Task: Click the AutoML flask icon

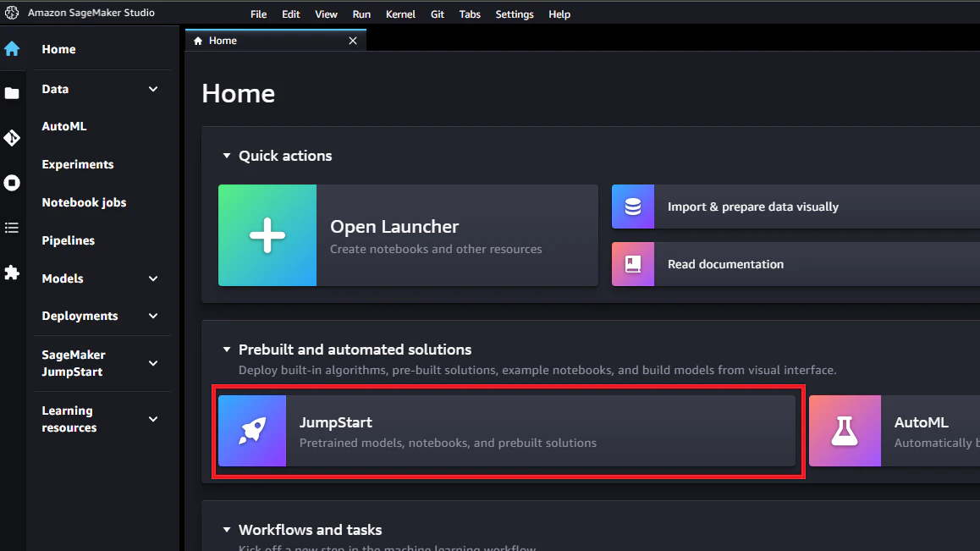Action: click(845, 431)
